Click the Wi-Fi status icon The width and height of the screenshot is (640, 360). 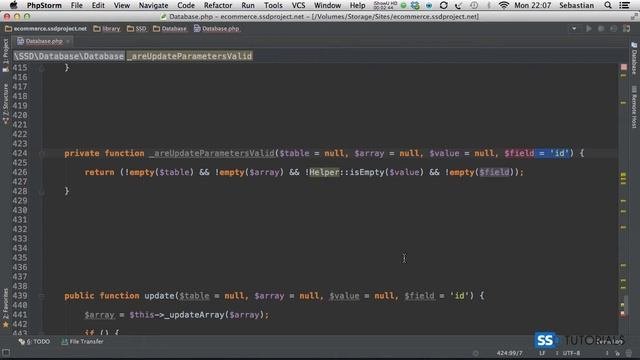click(504, 5)
